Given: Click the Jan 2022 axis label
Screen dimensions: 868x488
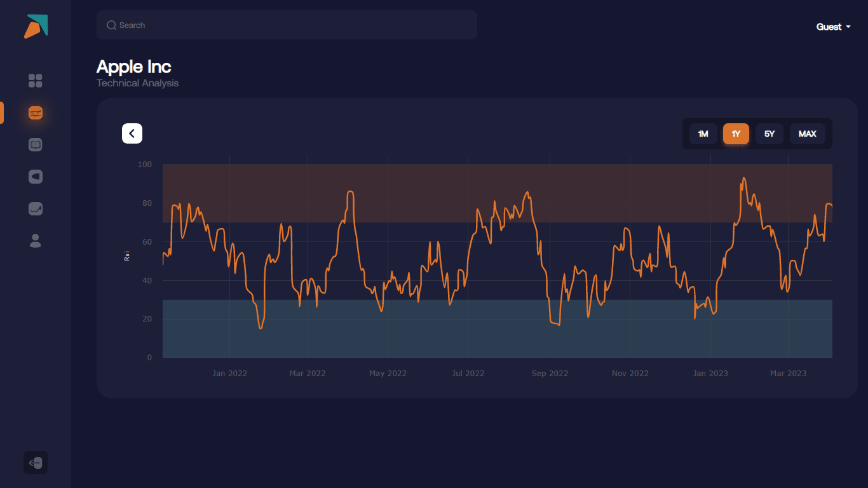Looking at the screenshot, I should point(229,374).
